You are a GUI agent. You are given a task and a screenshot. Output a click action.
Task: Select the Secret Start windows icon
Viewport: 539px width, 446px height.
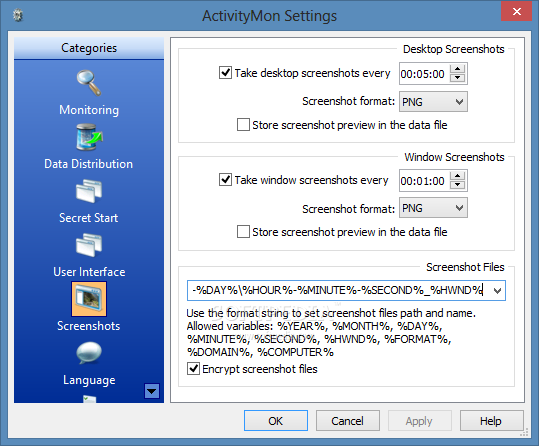pyautogui.click(x=89, y=191)
